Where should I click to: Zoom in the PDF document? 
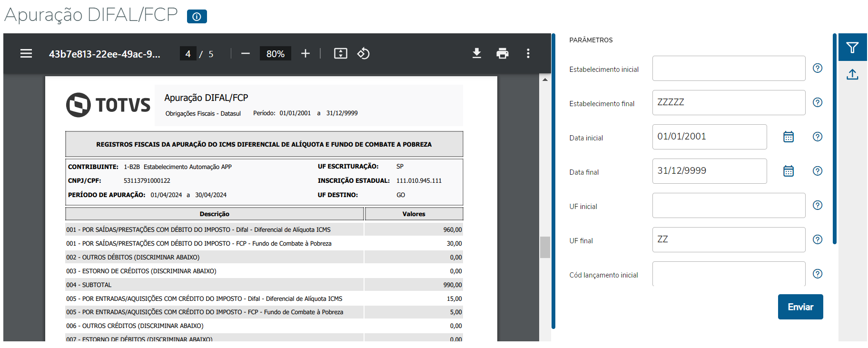pyautogui.click(x=306, y=54)
